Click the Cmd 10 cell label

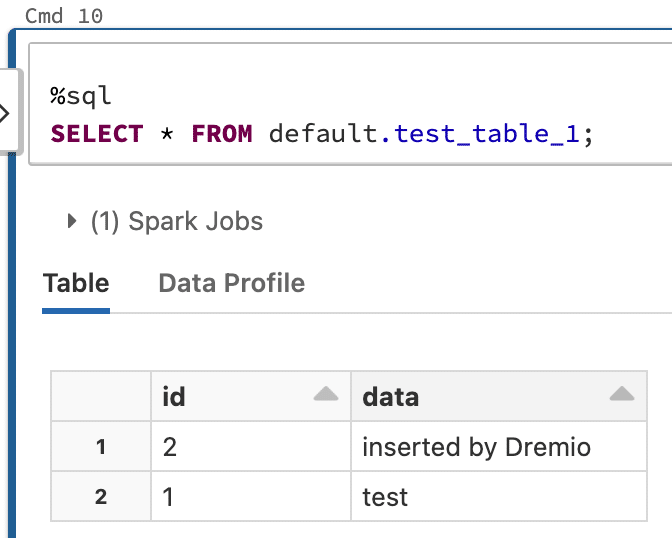pyautogui.click(x=64, y=16)
